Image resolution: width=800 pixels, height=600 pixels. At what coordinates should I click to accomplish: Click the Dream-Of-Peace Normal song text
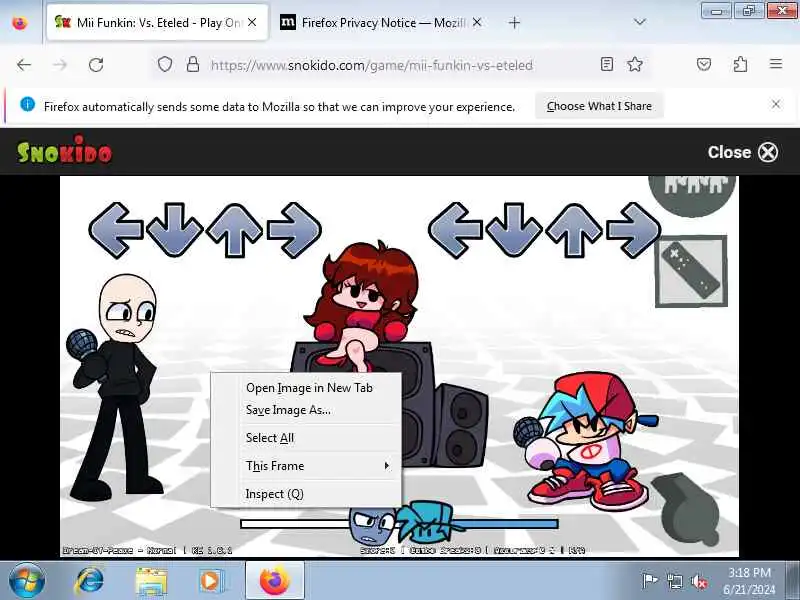click(147, 551)
